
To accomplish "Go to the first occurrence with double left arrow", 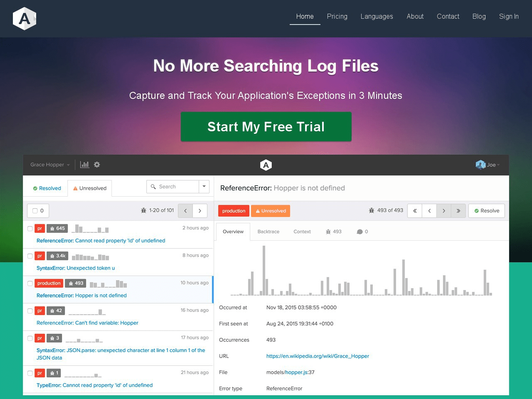I will point(415,211).
